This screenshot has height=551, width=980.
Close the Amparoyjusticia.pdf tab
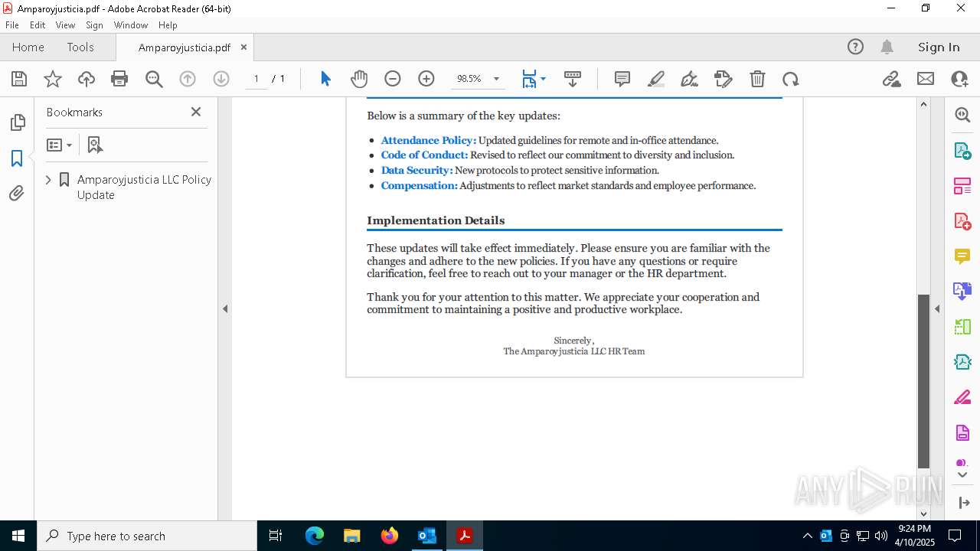coord(243,47)
